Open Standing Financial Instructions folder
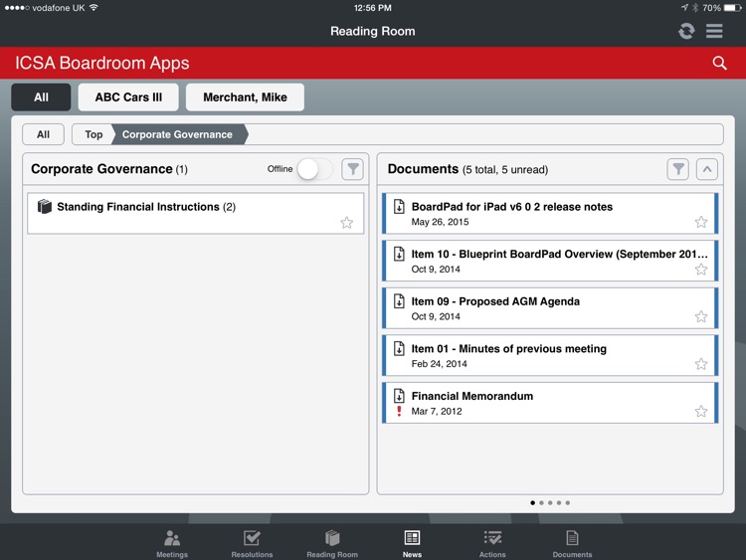Image resolution: width=746 pixels, height=560 pixels. click(x=196, y=213)
